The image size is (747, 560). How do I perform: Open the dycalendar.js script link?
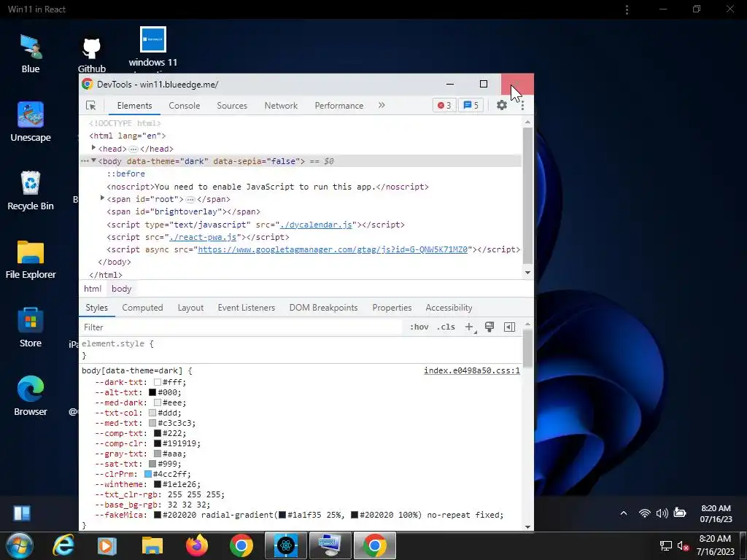(317, 225)
